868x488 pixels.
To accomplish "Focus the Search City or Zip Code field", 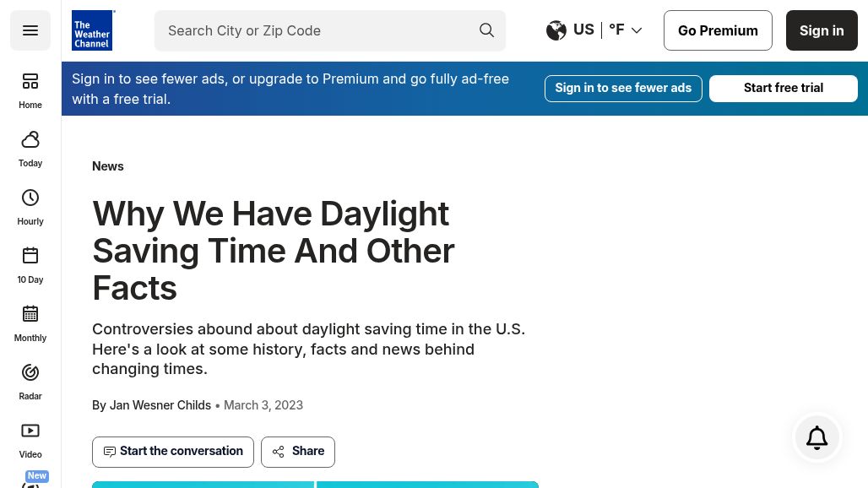I will coord(312,30).
